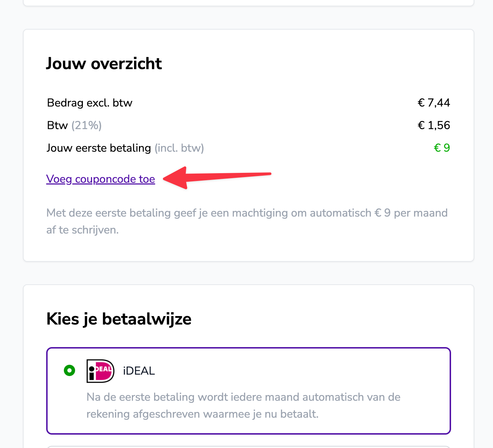Click the iDEAL payment label text
The image size is (493, 448).
pyautogui.click(x=139, y=371)
